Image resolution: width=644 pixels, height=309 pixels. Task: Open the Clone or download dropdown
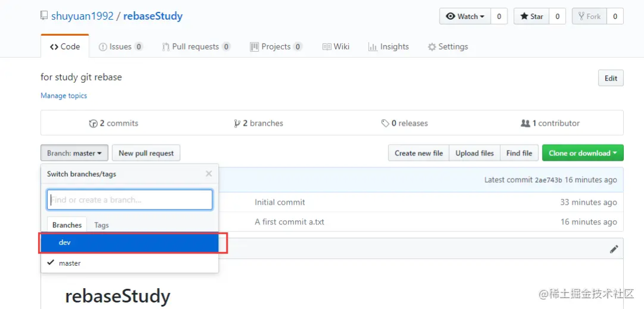click(583, 153)
